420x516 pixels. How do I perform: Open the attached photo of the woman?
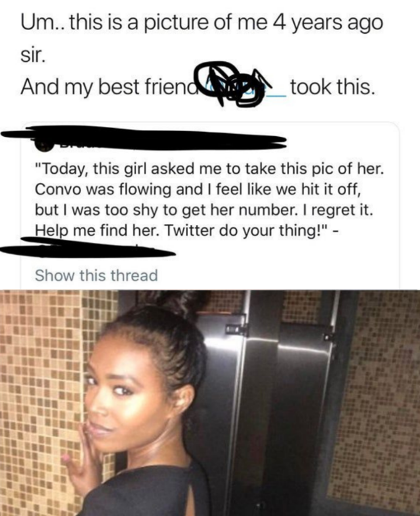210,403
